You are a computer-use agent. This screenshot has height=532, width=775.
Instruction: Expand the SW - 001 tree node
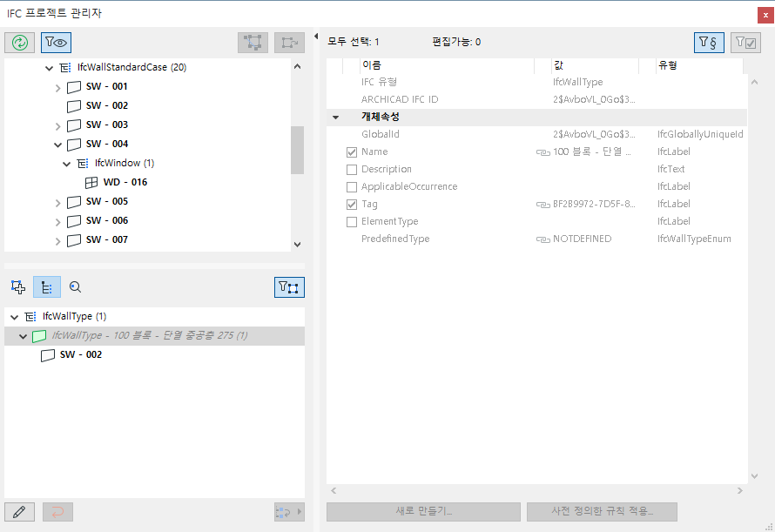click(57, 88)
